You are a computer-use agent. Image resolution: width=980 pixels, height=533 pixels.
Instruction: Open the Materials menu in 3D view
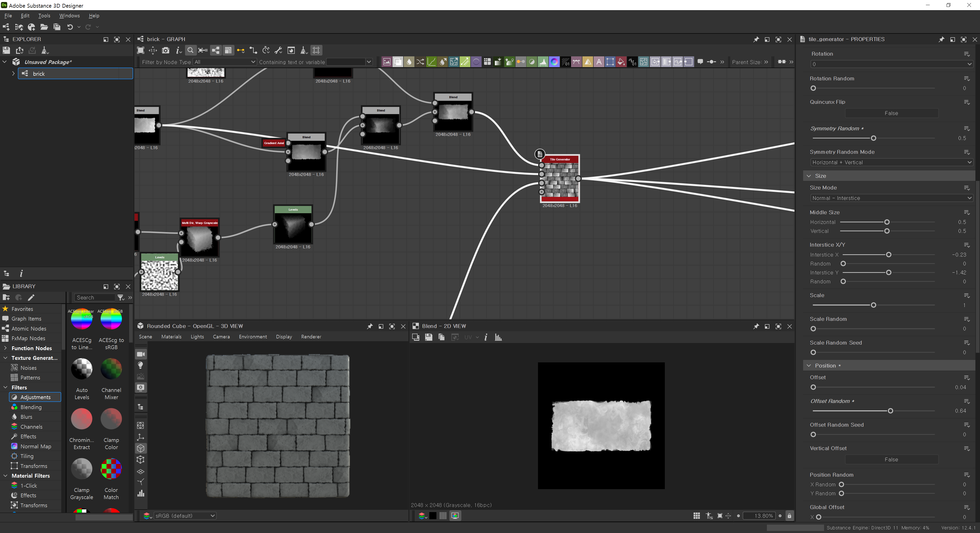171,337
